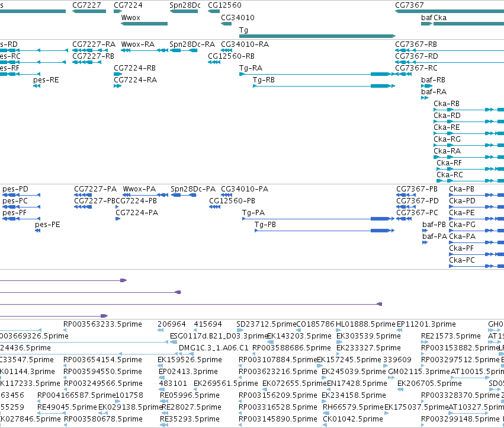
Task: Click the CG34010-RA transcript label
Action: (245, 44)
